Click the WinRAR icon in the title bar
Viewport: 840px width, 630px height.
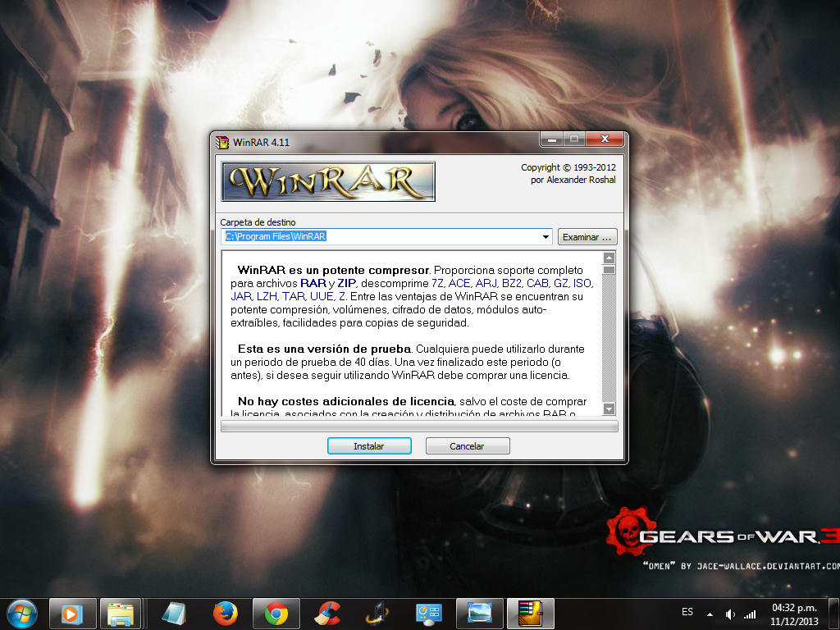click(222, 142)
